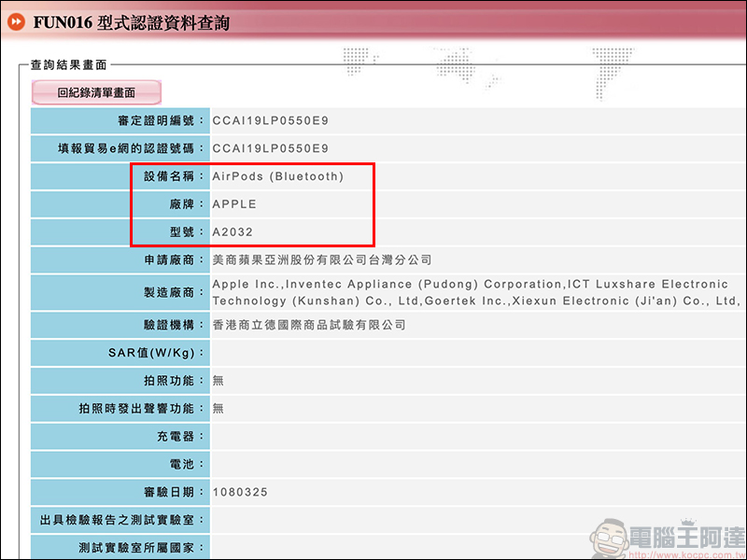
Task: Go back via 回紀錄清單畫面 button
Action: tap(96, 92)
